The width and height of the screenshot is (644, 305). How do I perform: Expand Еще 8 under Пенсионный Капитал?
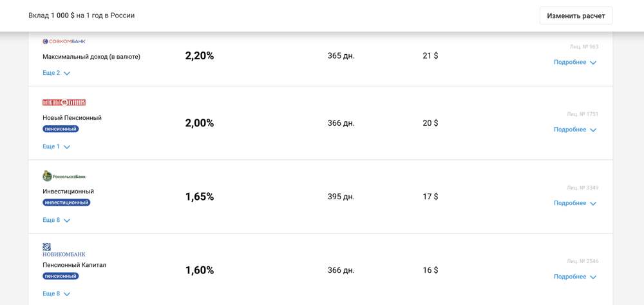tap(56, 293)
